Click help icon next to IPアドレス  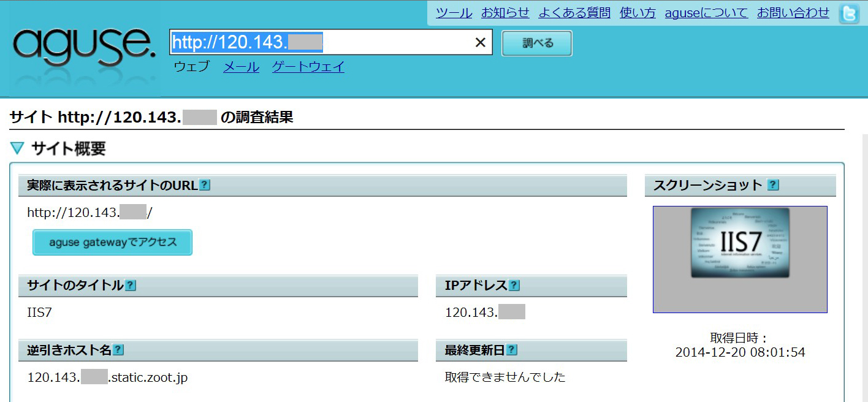click(514, 286)
